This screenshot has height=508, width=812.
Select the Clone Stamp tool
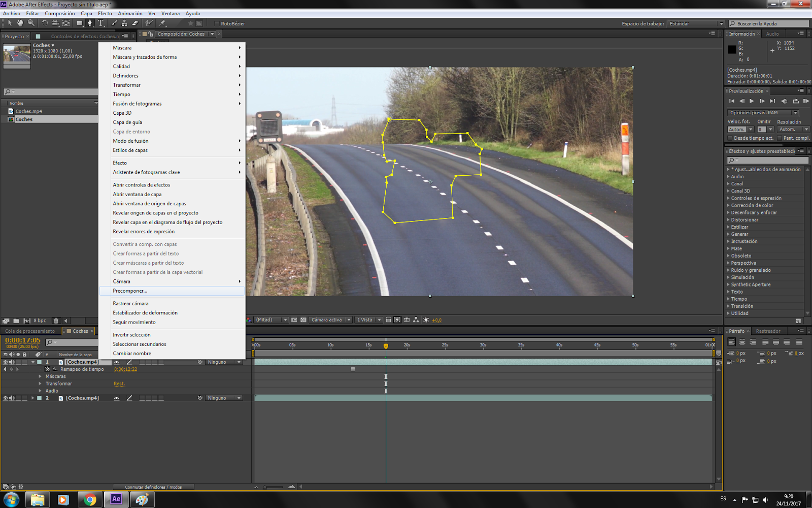(x=124, y=23)
